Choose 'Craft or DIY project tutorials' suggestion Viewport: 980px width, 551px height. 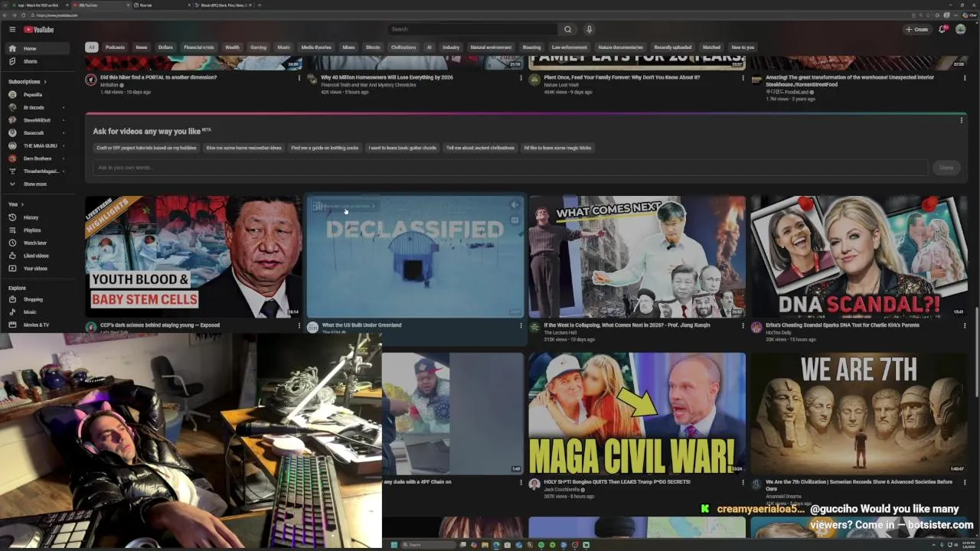coord(146,148)
